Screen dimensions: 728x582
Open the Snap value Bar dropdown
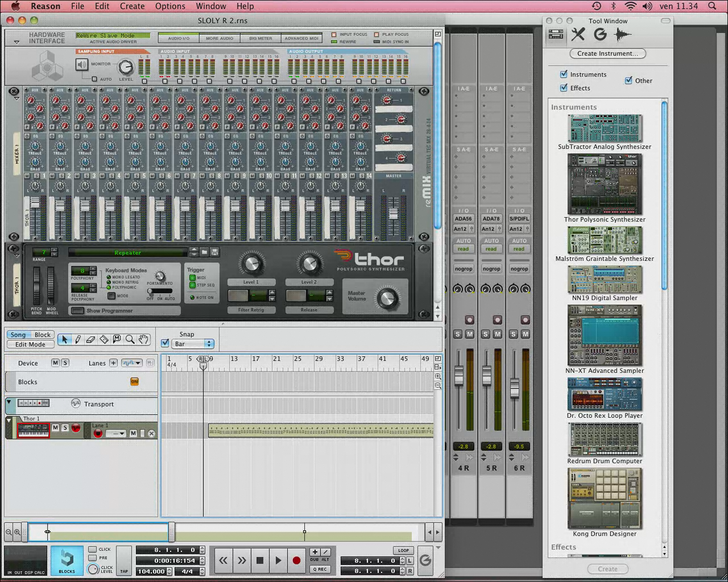[193, 344]
